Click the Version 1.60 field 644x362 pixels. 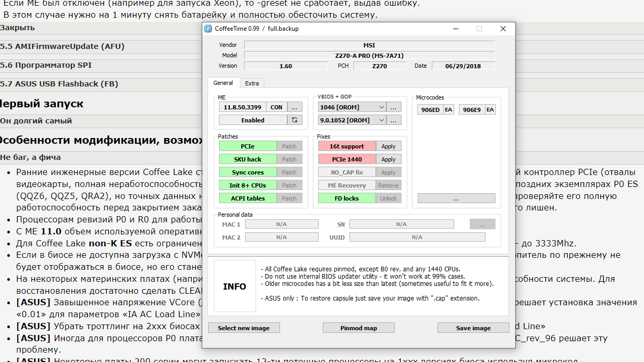(286, 66)
